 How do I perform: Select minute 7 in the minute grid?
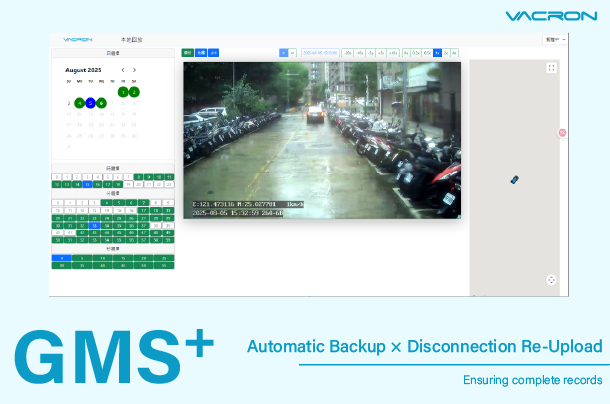(144, 202)
